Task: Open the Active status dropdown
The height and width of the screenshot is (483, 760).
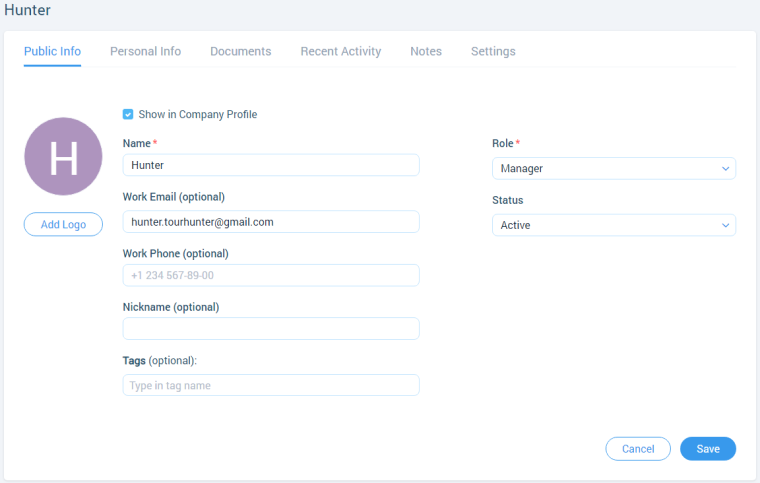Action: coord(614,225)
